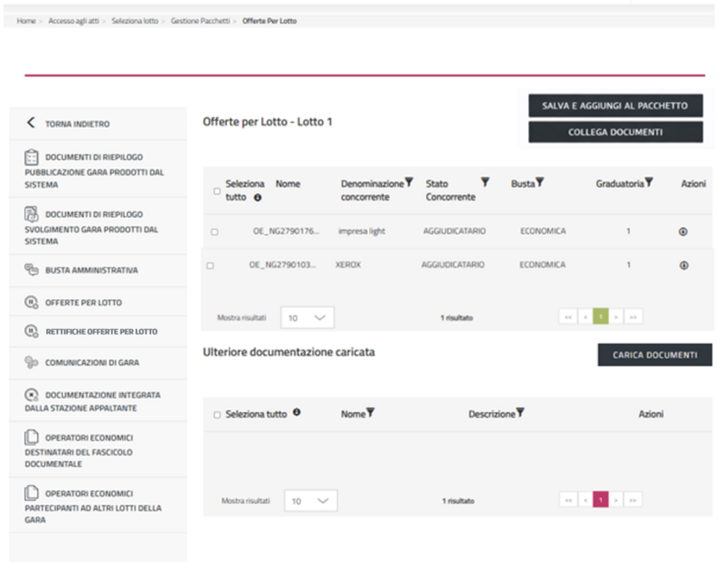Image resolution: width=718 pixels, height=588 pixels.
Task: Go to next page in offers pagination
Action: tap(617, 317)
